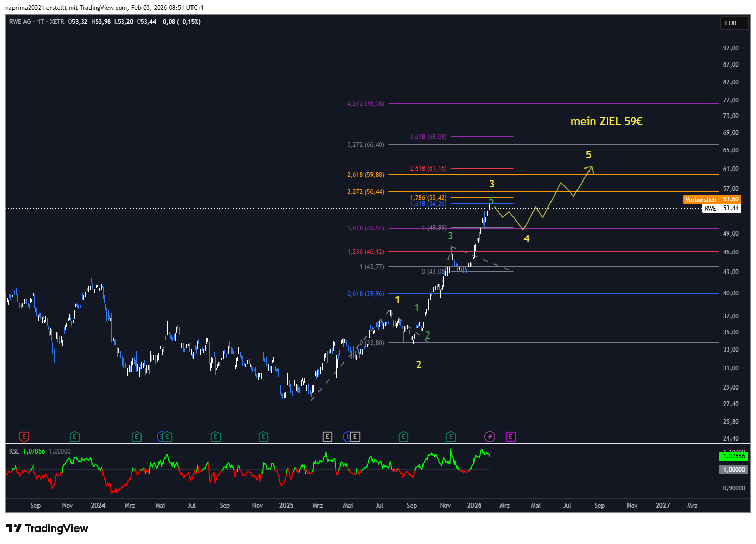
Task: Click the blue D dividend marker near Mai 2025
Action: 347,436
